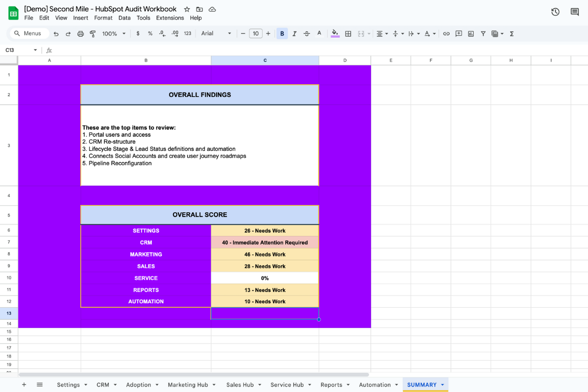
Task: Add a new sheet
Action: coord(24,385)
